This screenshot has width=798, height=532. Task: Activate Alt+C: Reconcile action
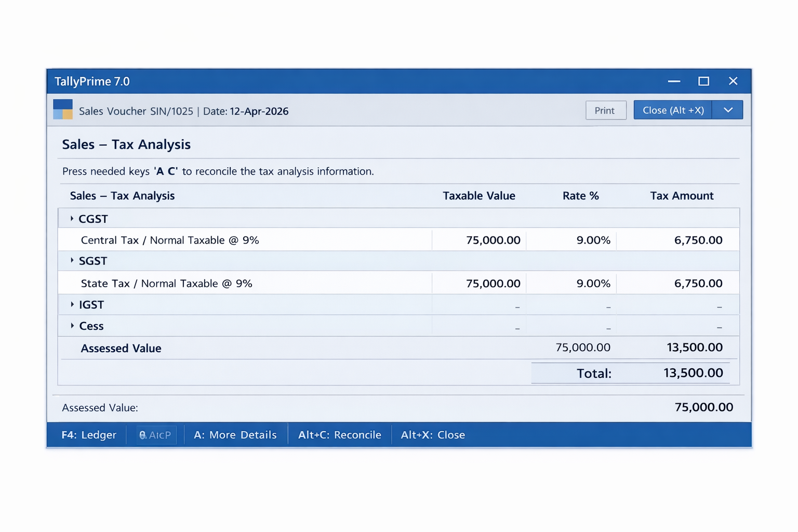click(340, 435)
